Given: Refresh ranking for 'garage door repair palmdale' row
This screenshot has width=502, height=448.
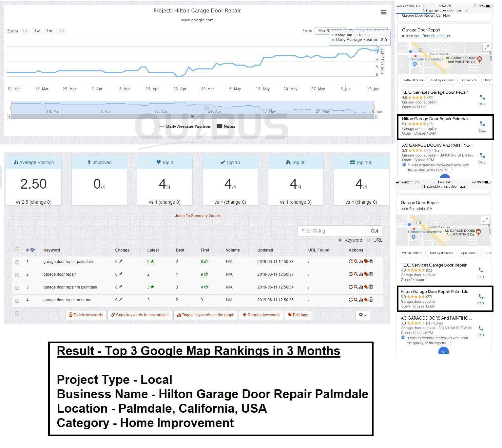Looking at the screenshot, I should pyautogui.click(x=351, y=261).
